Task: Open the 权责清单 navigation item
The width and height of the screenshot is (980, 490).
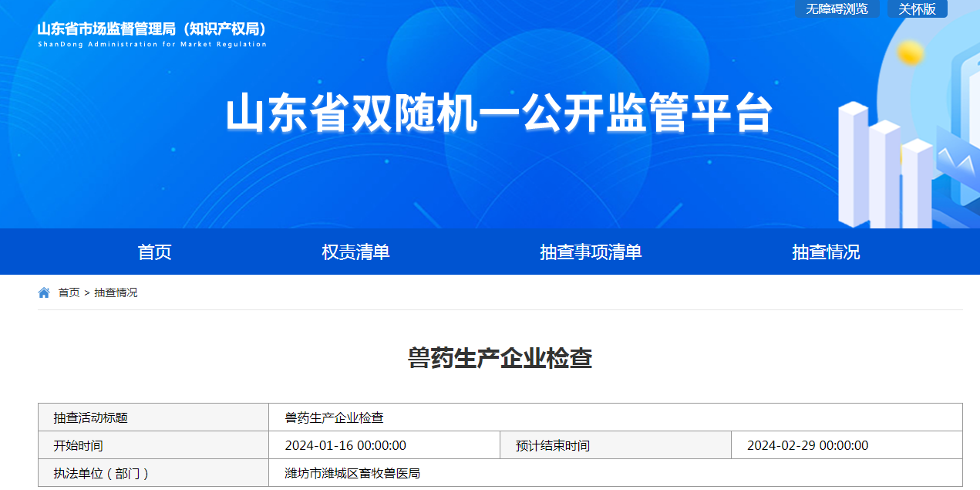Action: 355,252
